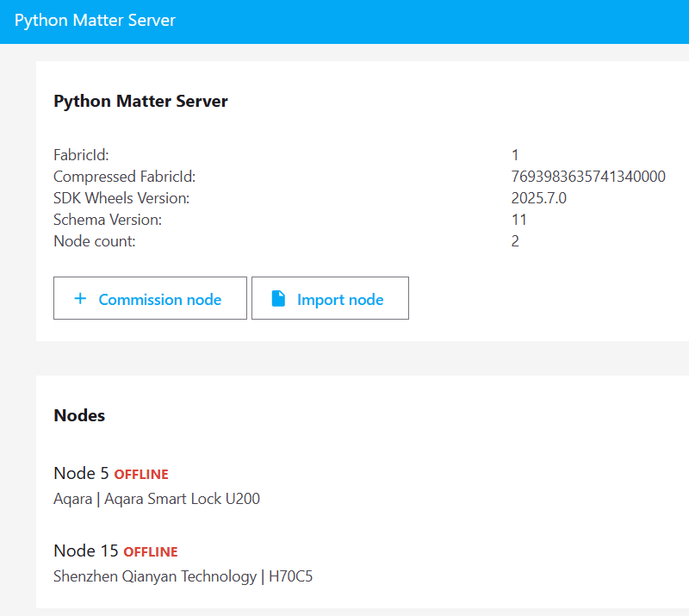Image resolution: width=689 pixels, height=616 pixels.
Task: Click the SDK Wheels Version value 2025.7.0
Action: (x=539, y=198)
